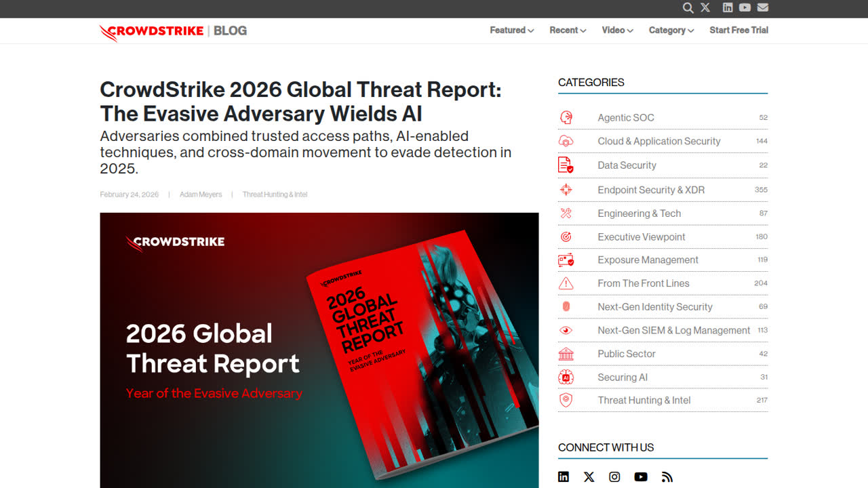
Task: Click the 2026 Global Threat Report banner image
Action: click(x=319, y=350)
